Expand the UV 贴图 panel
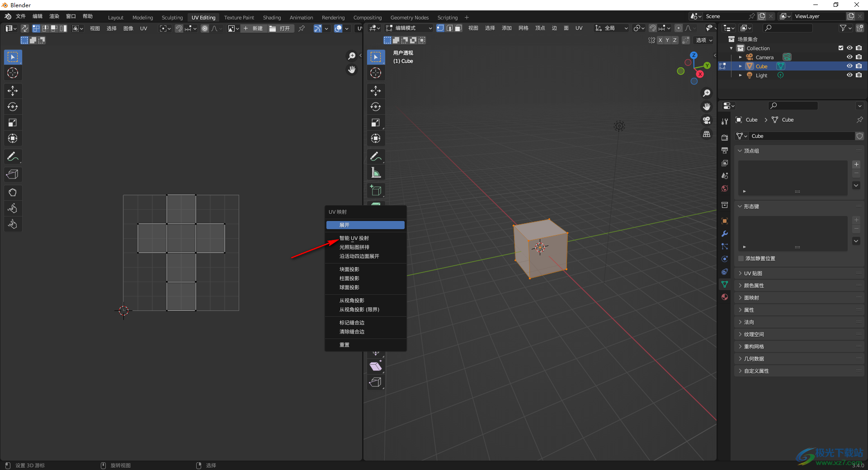Screen dimensions: 868x470 (x=753, y=273)
